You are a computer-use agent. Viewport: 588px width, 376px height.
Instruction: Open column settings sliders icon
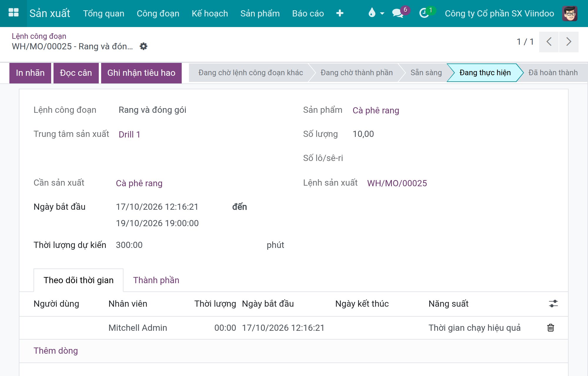(553, 303)
